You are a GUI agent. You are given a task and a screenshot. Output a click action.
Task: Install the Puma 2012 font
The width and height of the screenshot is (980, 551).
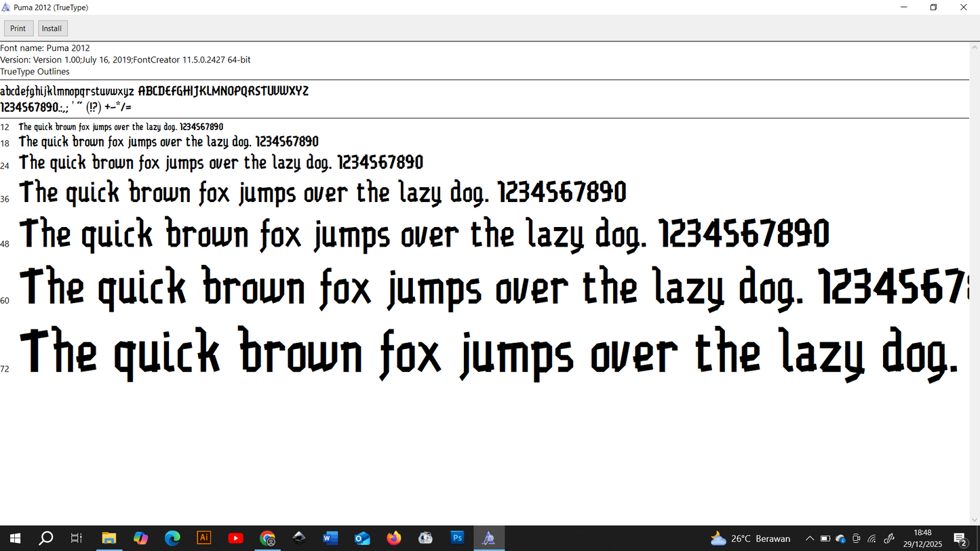point(52,28)
